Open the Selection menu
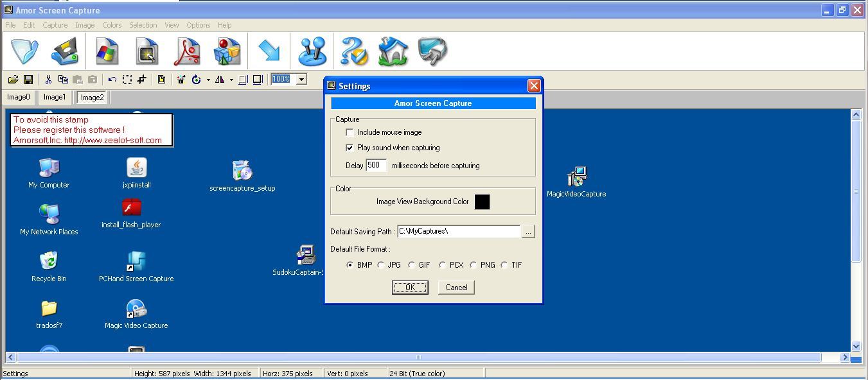This screenshot has height=380, width=868. click(x=143, y=25)
